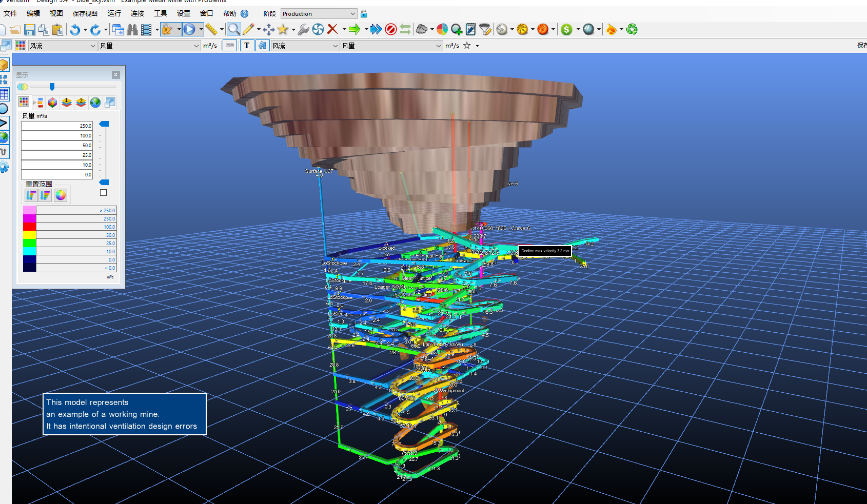Click the cyan 10.0 legend colour swatch

pyautogui.click(x=30, y=251)
